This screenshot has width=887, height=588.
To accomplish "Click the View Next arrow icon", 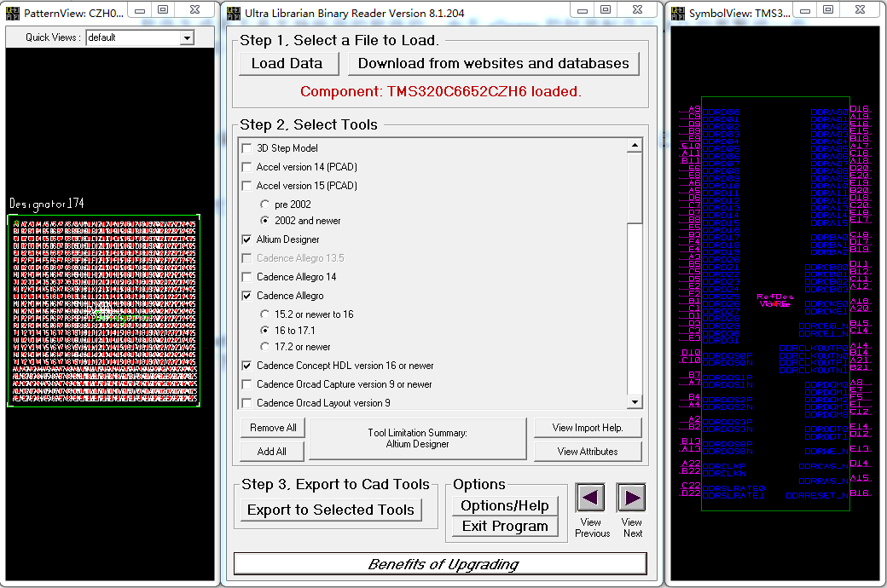I will [631, 498].
